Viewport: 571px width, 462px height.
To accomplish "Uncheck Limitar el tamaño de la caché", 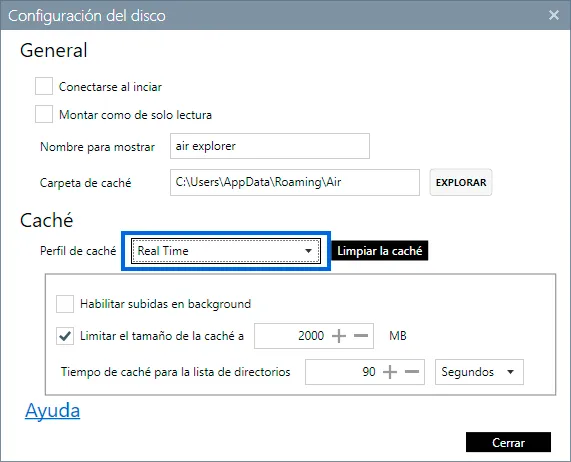I will [x=65, y=336].
